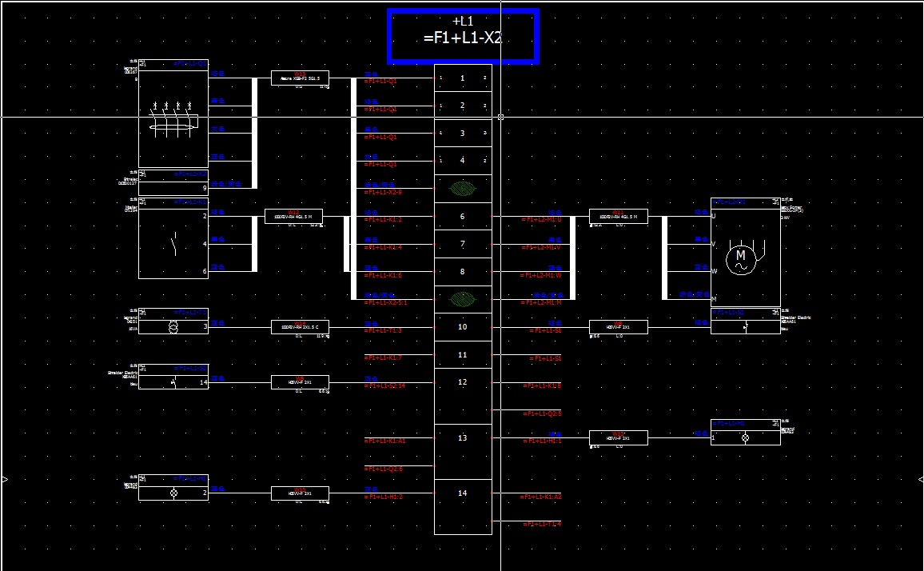Select the W12 cable box
This screenshot has width=924, height=571.
293,216
